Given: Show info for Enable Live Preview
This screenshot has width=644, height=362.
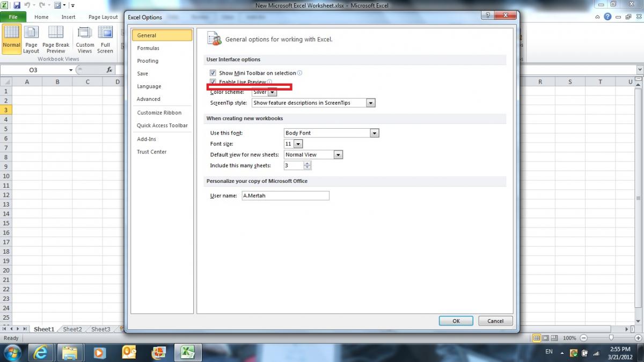Looking at the screenshot, I should 269,82.
